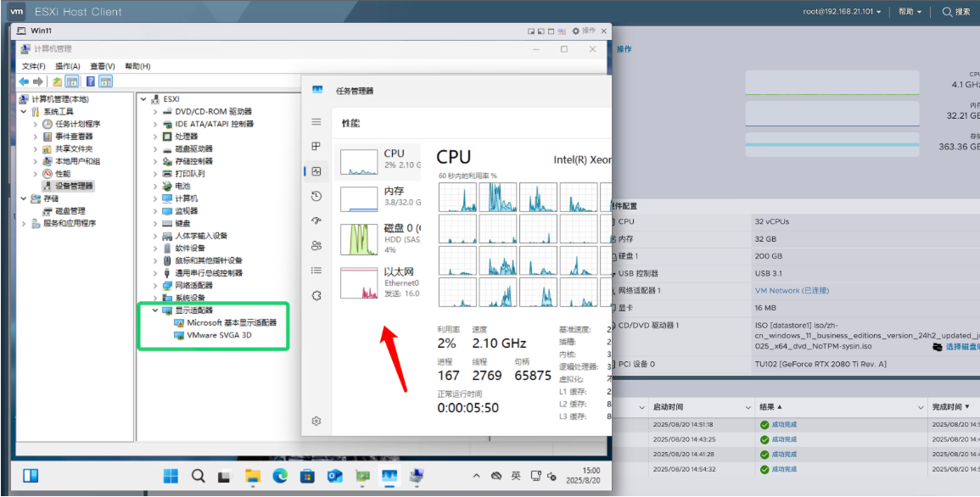Click the OneDrive cloud icon in system tray
The image size is (980, 497).
pos(496,477)
